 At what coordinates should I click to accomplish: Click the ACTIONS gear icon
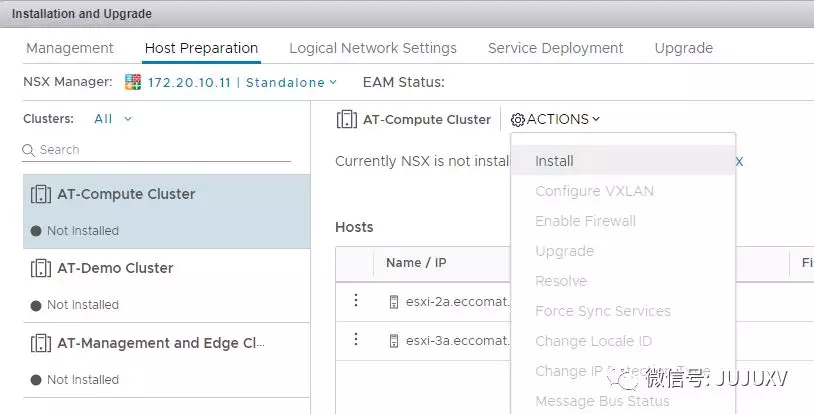[x=518, y=120]
